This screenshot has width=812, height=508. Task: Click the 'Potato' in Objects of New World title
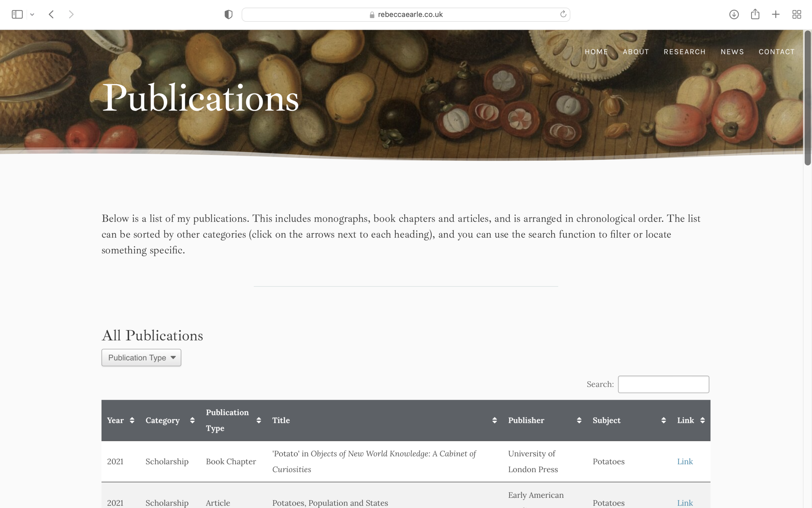[x=374, y=461]
